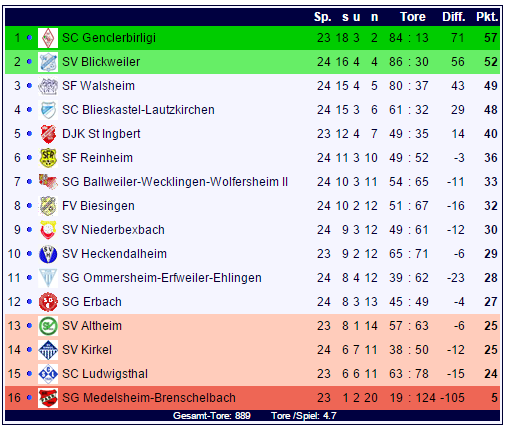510x427 pixels.
Task: Click the DJK St Ingbert red crest
Action: point(48,134)
